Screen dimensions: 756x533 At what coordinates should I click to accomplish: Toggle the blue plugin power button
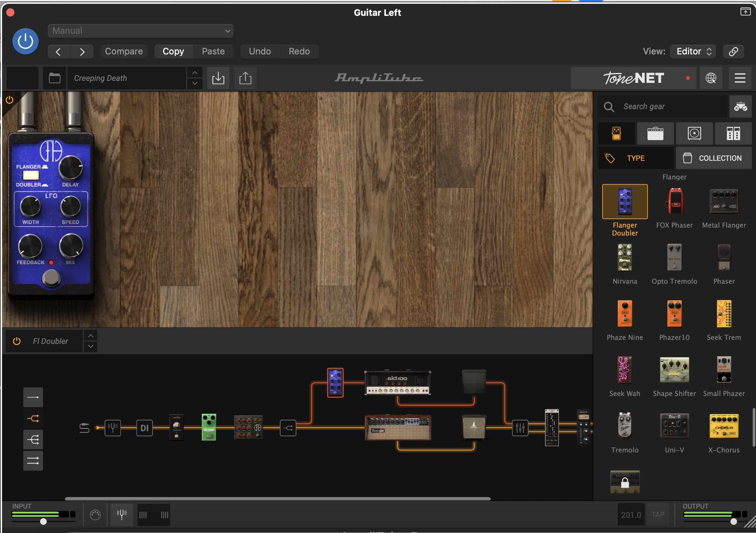(25, 42)
